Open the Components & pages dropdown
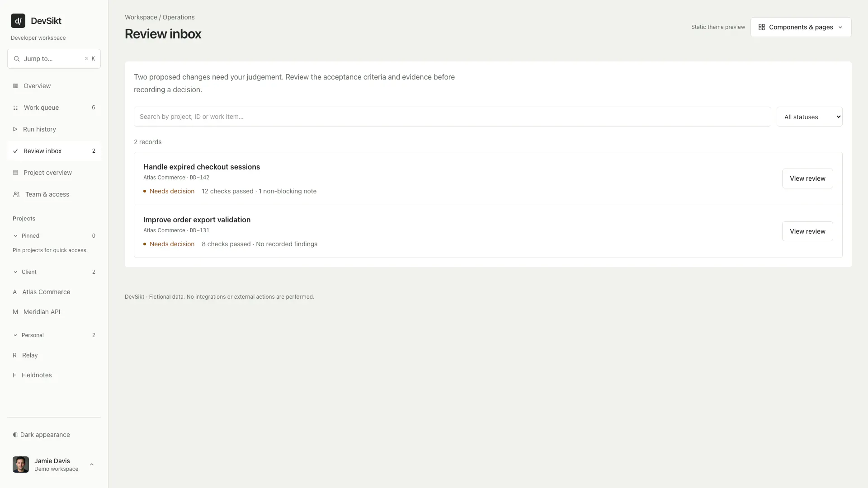 (x=801, y=27)
